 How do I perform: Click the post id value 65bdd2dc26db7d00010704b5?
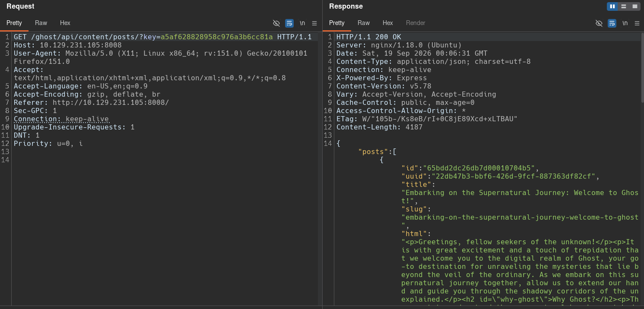click(479, 168)
